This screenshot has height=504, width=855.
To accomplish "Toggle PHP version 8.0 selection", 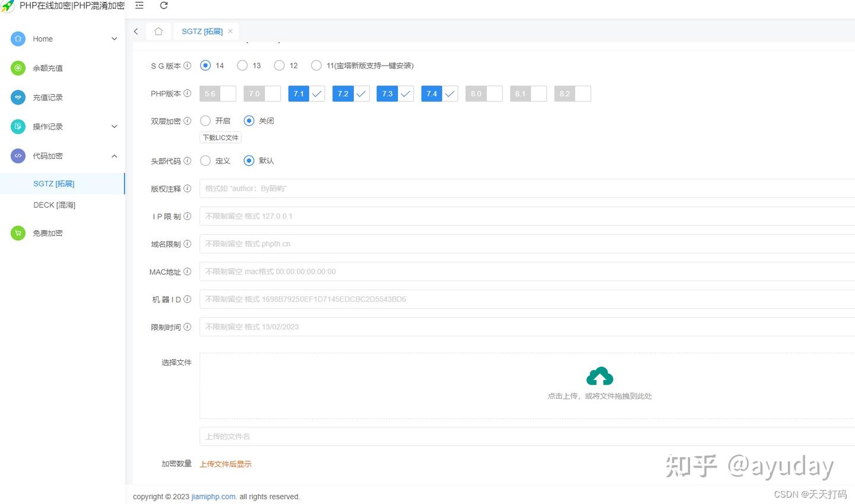I will 483,93.
